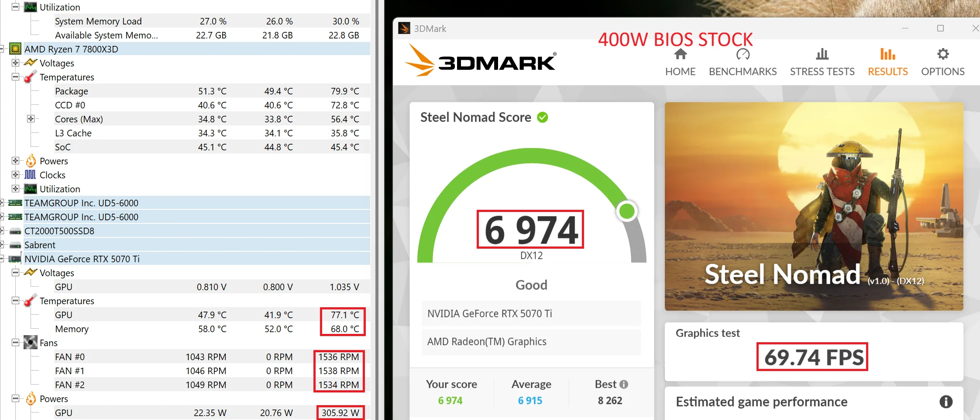The width and height of the screenshot is (980, 420).
Task: Click the AMD Ryzen 7 7800X3D chip icon
Action: pyautogui.click(x=15, y=49)
